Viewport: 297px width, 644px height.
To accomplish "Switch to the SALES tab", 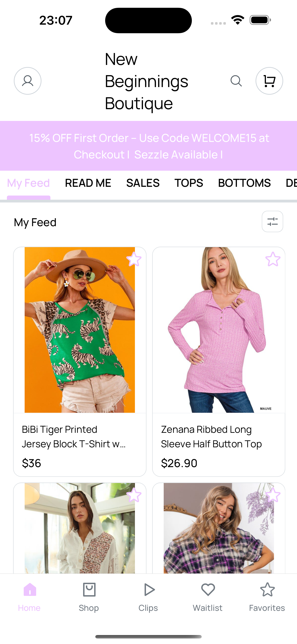I will point(143,183).
